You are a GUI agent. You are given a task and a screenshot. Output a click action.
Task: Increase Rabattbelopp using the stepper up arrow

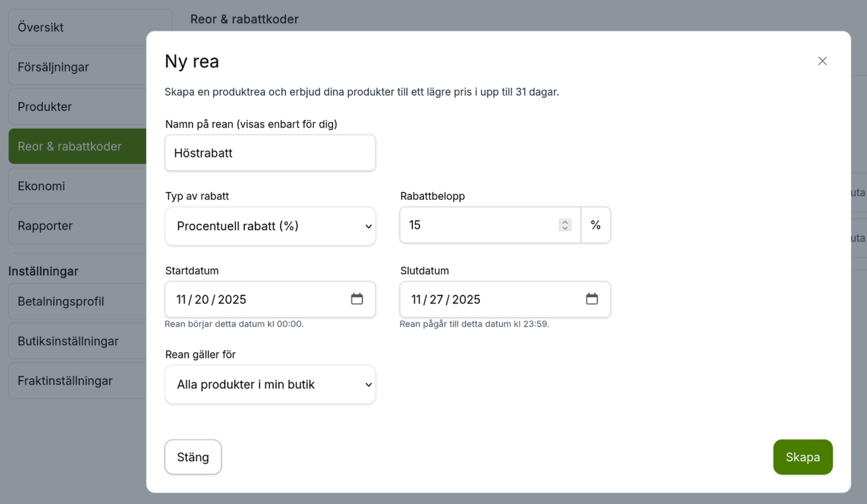click(564, 220)
